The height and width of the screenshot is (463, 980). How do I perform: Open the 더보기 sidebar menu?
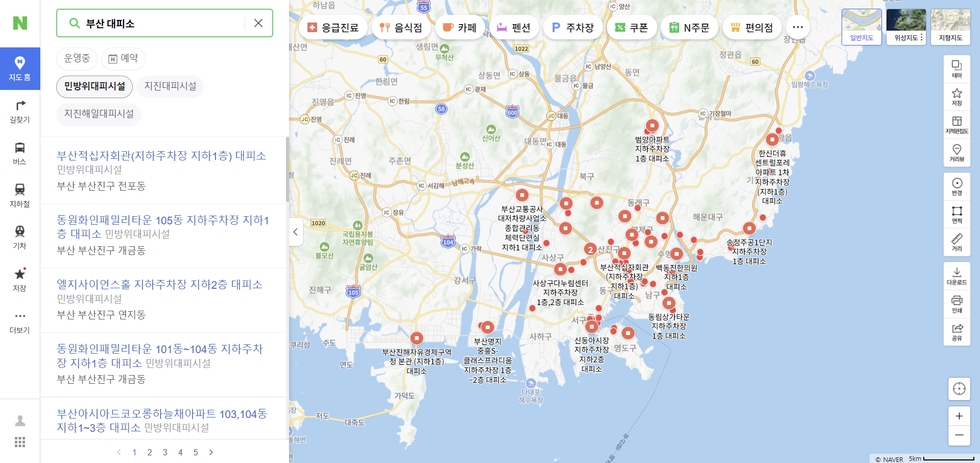(x=20, y=322)
